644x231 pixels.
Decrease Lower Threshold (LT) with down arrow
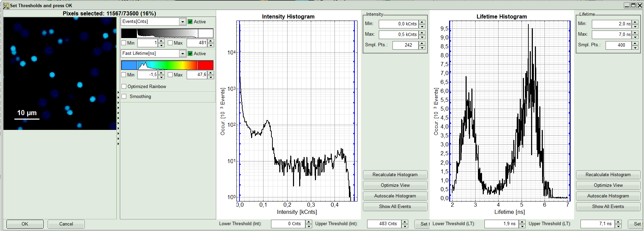(522, 226)
